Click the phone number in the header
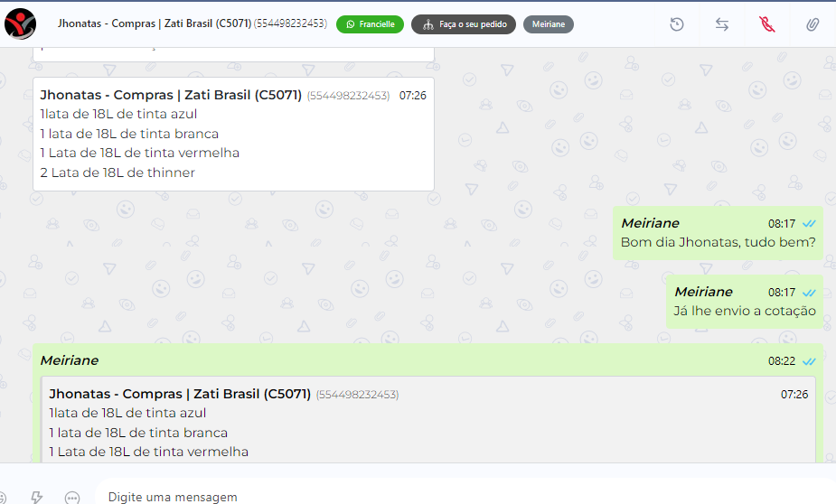 coord(291,23)
